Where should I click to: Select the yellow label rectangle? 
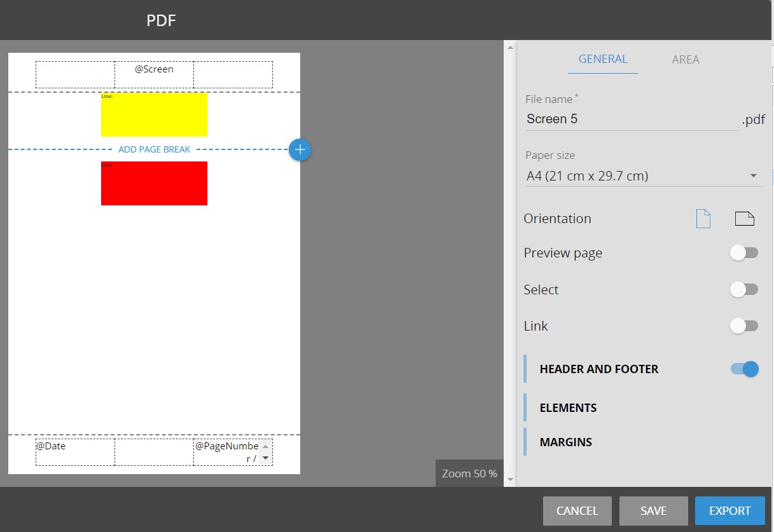[x=154, y=114]
